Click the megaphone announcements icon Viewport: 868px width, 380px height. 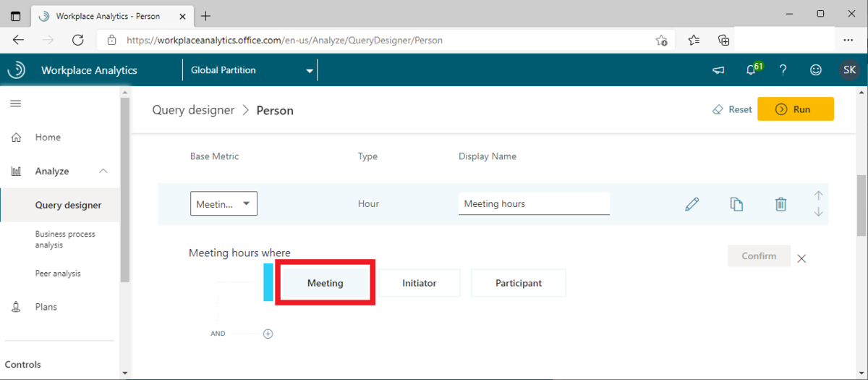(718, 70)
